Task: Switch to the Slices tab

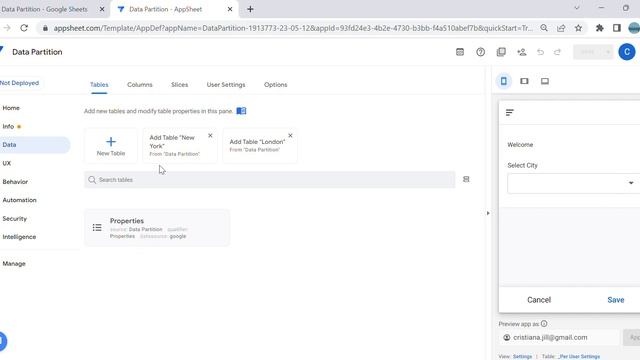Action: tap(180, 84)
